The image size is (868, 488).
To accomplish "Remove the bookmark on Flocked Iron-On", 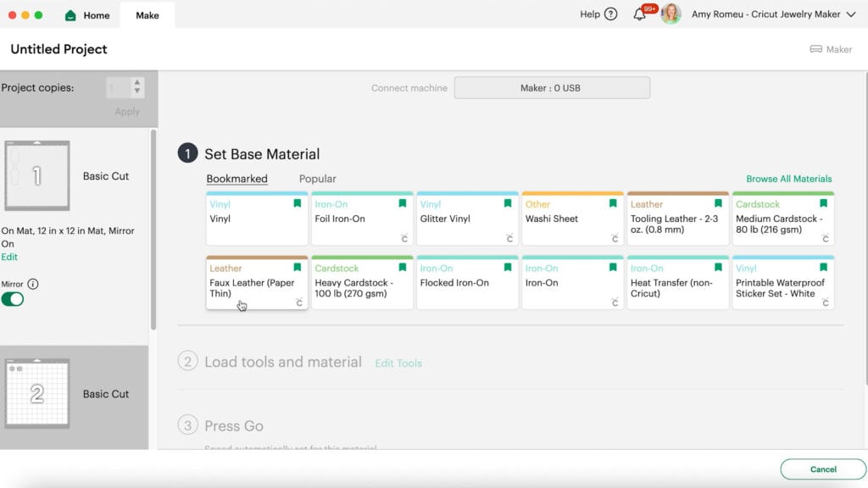I will [508, 268].
